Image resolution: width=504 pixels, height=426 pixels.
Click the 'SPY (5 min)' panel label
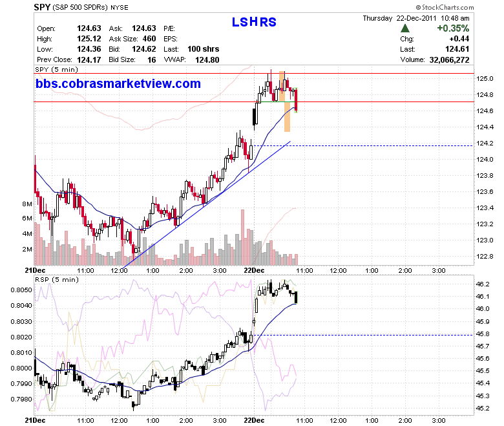coord(57,69)
